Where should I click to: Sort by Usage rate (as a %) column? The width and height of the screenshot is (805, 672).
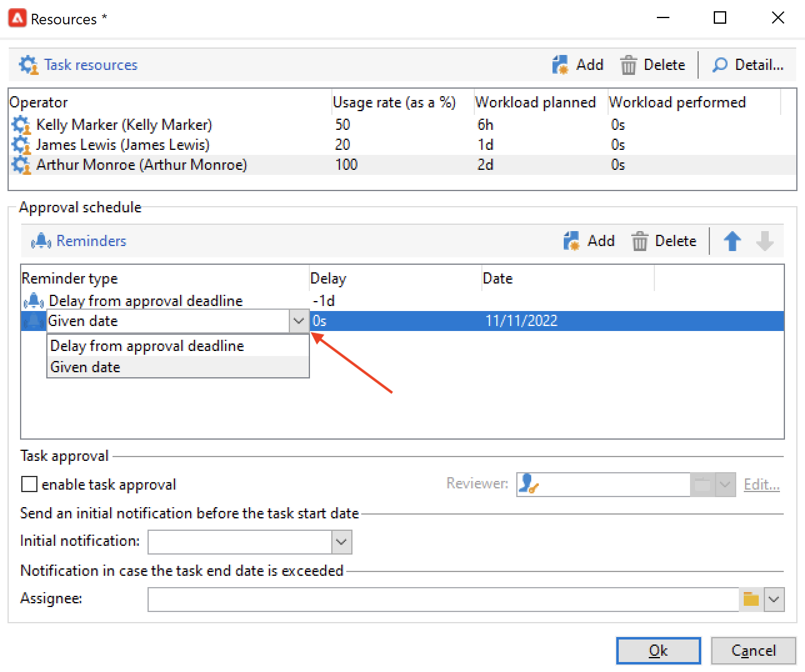pyautogui.click(x=402, y=102)
